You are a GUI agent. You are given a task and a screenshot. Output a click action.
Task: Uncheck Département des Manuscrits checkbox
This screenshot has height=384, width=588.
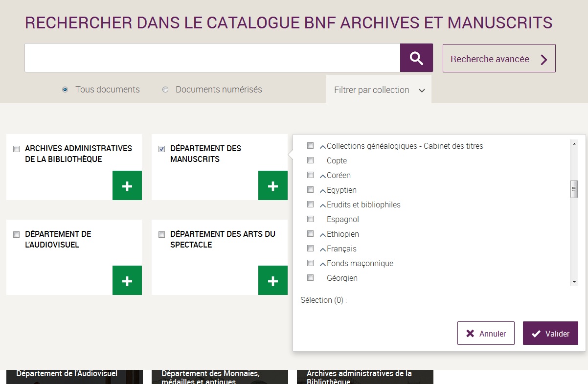pos(162,149)
